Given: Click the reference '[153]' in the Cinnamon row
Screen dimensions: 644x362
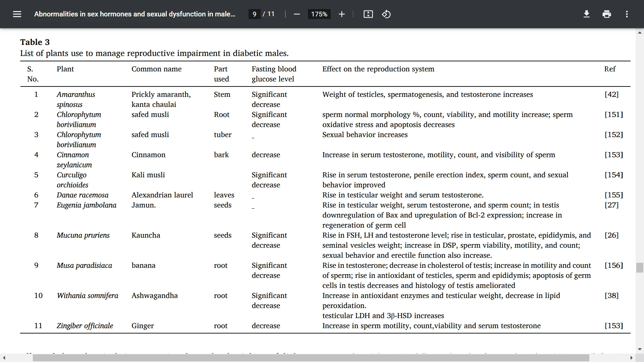Looking at the screenshot, I should (614, 155).
